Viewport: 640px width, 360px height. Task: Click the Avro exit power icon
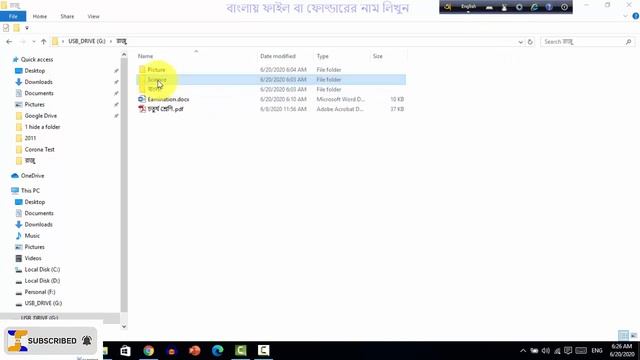pos(564,7)
